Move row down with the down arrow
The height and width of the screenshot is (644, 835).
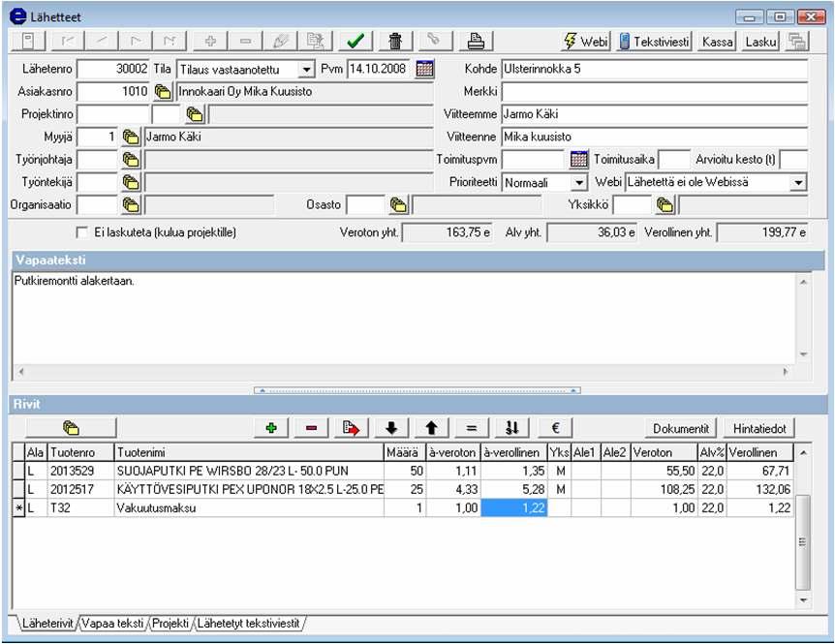coord(391,428)
